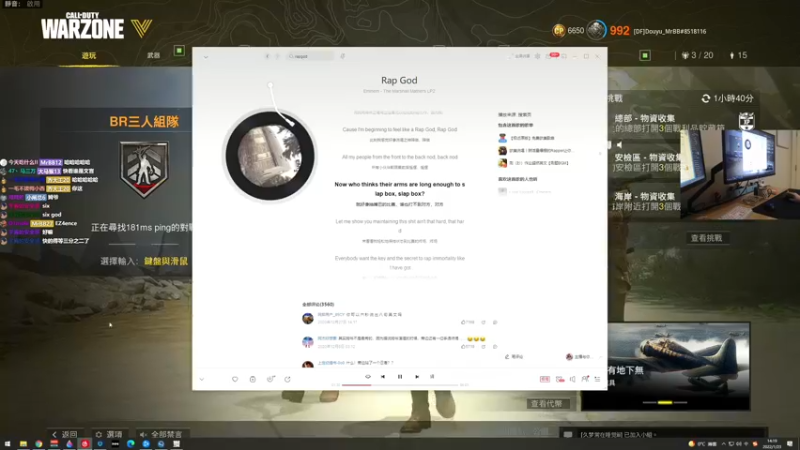Image resolution: width=800 pixels, height=450 pixels.
Task: Reply to the first comment
Action: (495, 322)
